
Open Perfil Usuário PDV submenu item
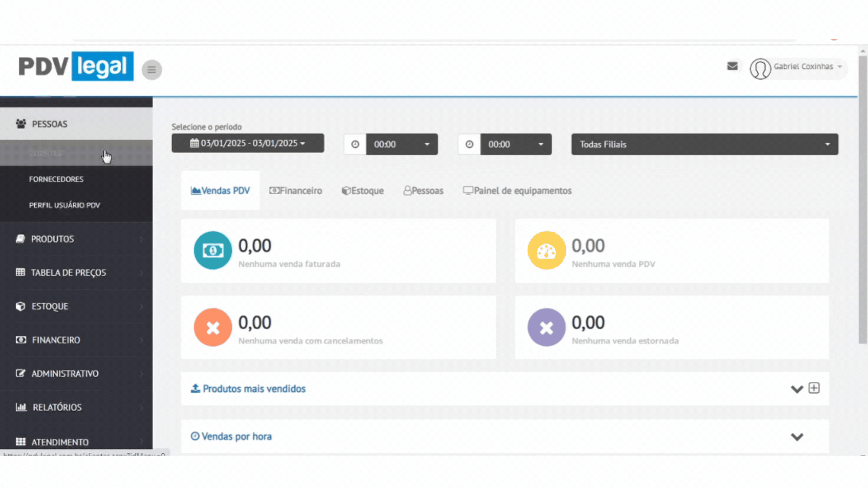tap(65, 205)
